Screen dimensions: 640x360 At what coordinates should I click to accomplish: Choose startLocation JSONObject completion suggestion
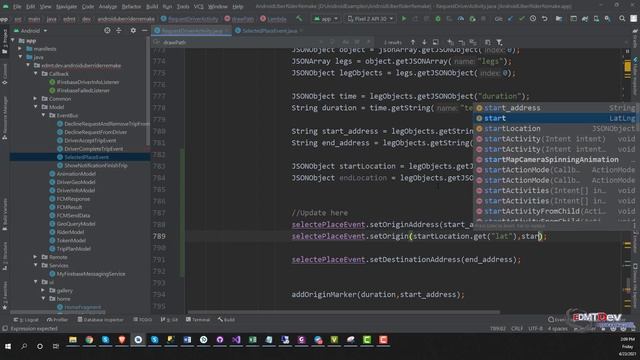click(x=556, y=129)
